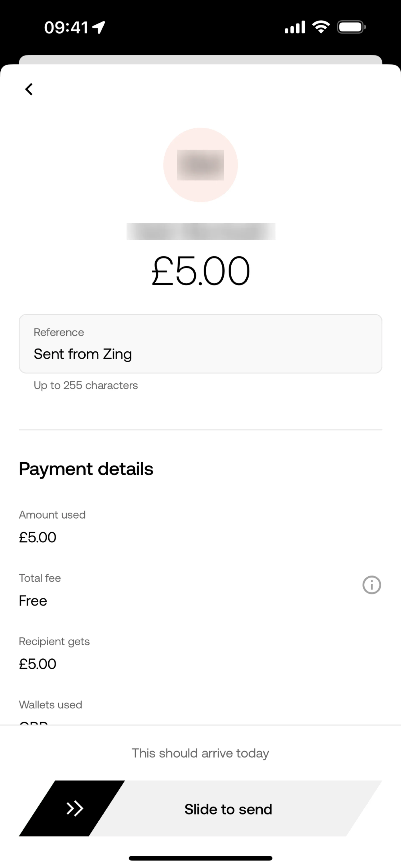The width and height of the screenshot is (401, 868).
Task: Select the "Payment details" heading
Action: click(86, 469)
